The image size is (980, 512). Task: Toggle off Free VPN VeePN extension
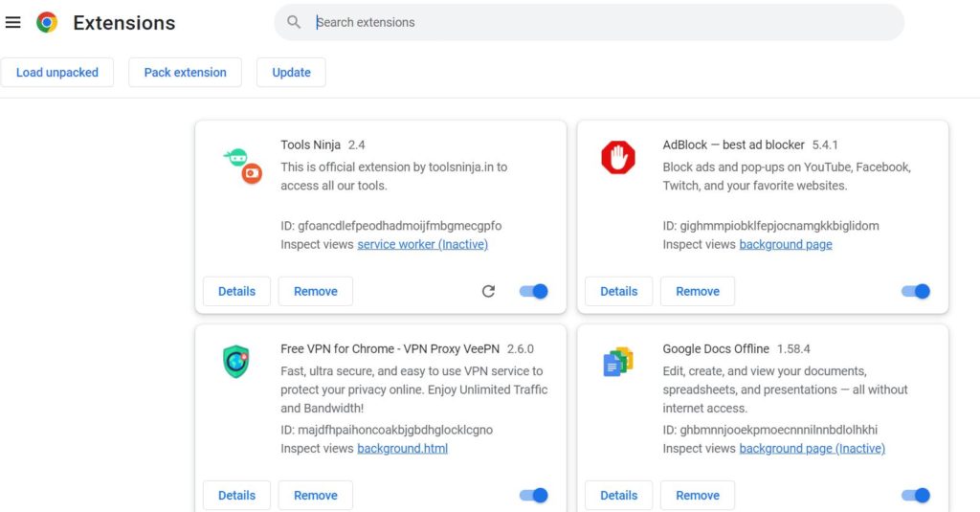tap(534, 495)
